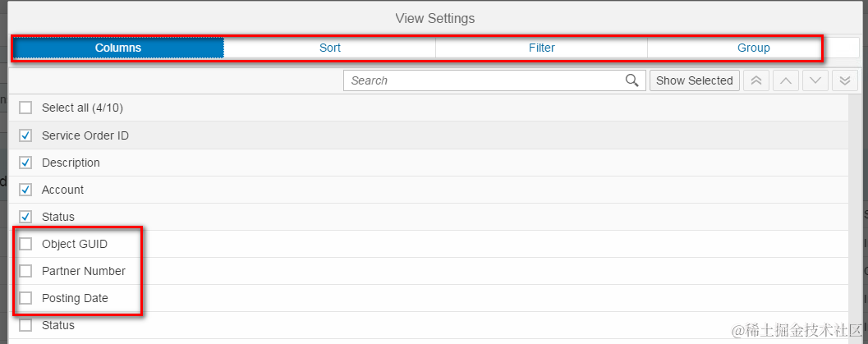The width and height of the screenshot is (868, 344).
Task: Enable the Object GUID column
Action: (x=25, y=244)
